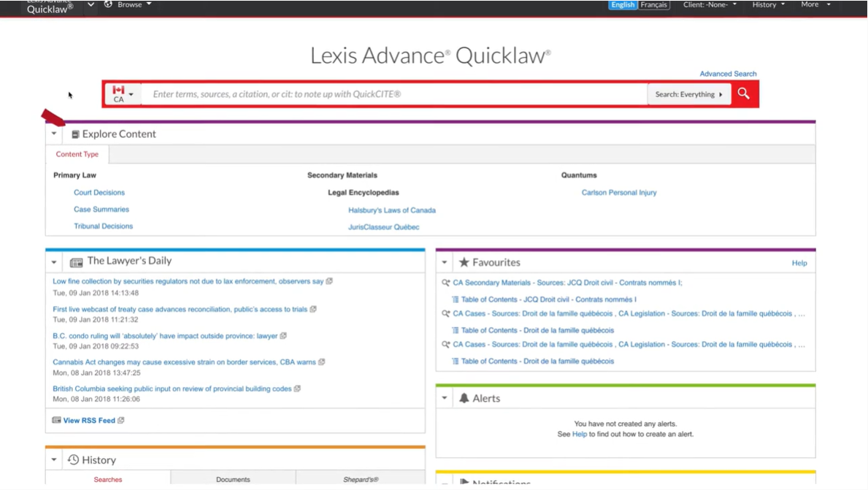This screenshot has height=490, width=868.
Task: Collapse the Favourites panel
Action: (445, 262)
